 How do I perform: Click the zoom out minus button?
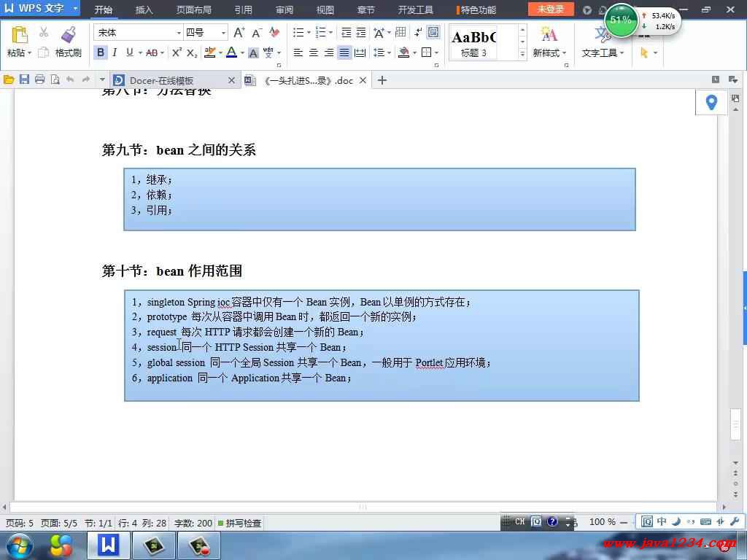point(624,522)
